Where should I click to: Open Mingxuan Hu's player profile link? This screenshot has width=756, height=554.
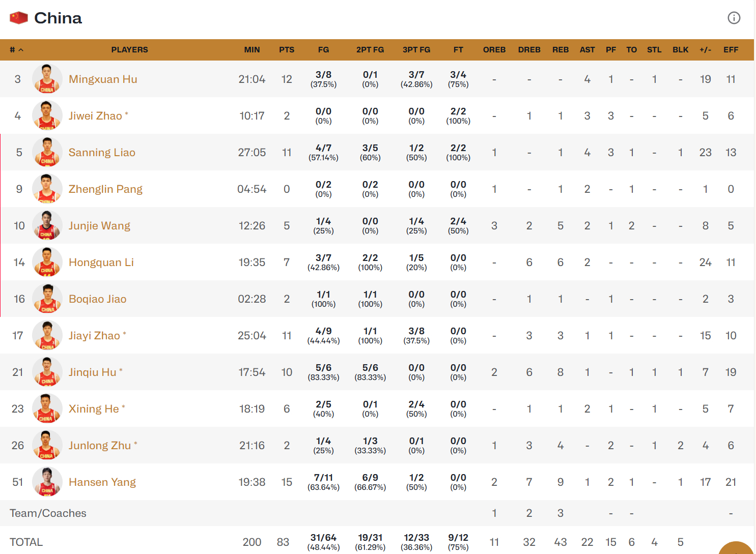103,79
